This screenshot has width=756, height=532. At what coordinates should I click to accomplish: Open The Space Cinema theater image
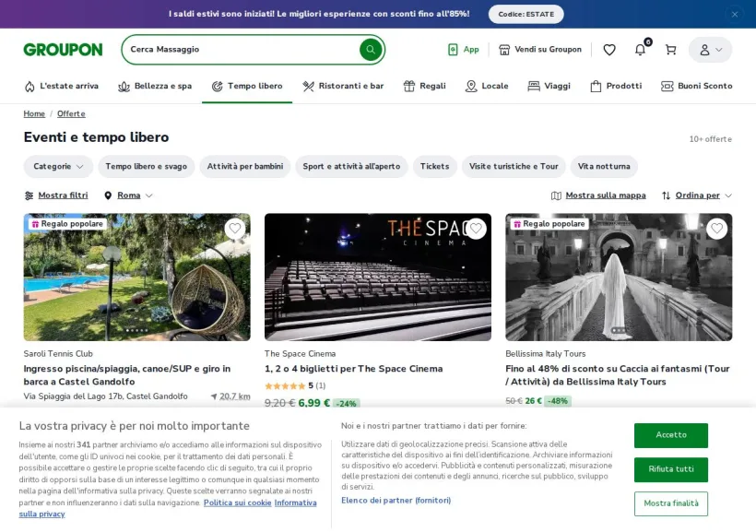[378, 278]
